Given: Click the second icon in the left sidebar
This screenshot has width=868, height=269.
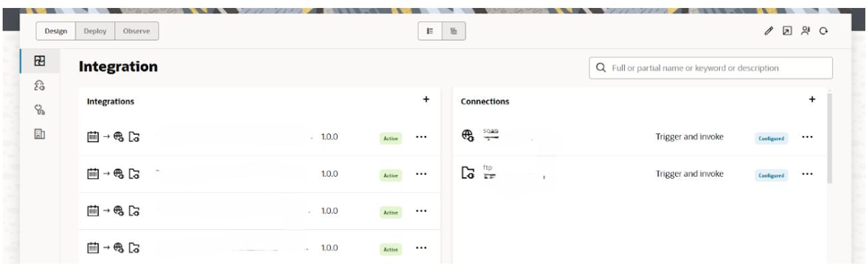Looking at the screenshot, I should coord(40,86).
